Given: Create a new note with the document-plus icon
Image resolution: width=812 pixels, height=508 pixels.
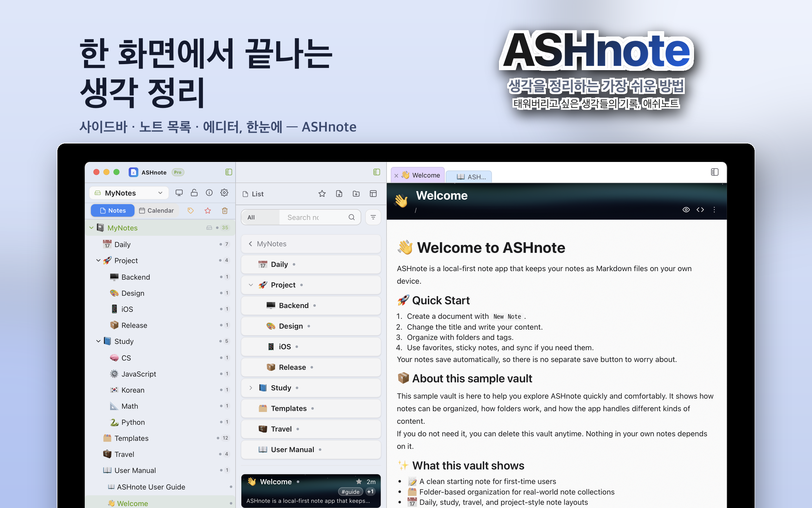Looking at the screenshot, I should pos(339,194).
